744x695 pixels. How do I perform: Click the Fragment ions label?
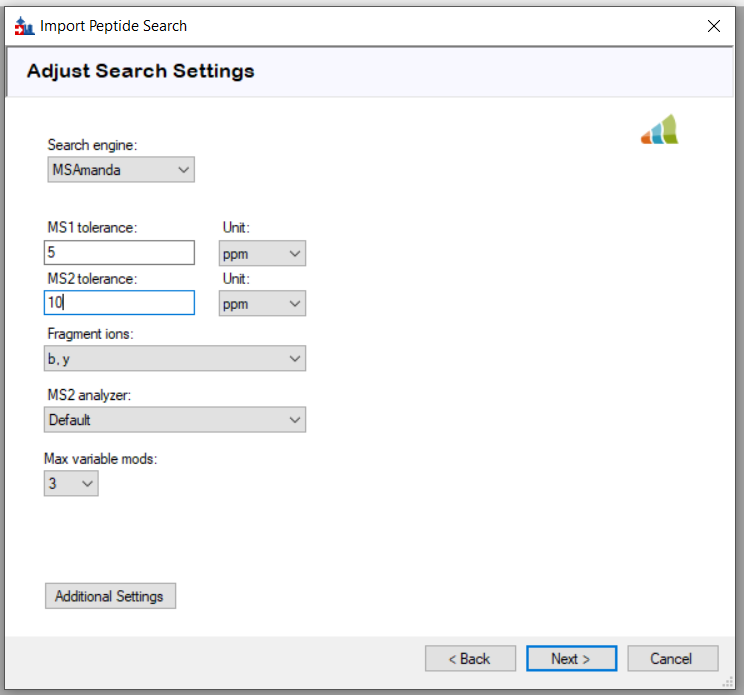pos(90,334)
